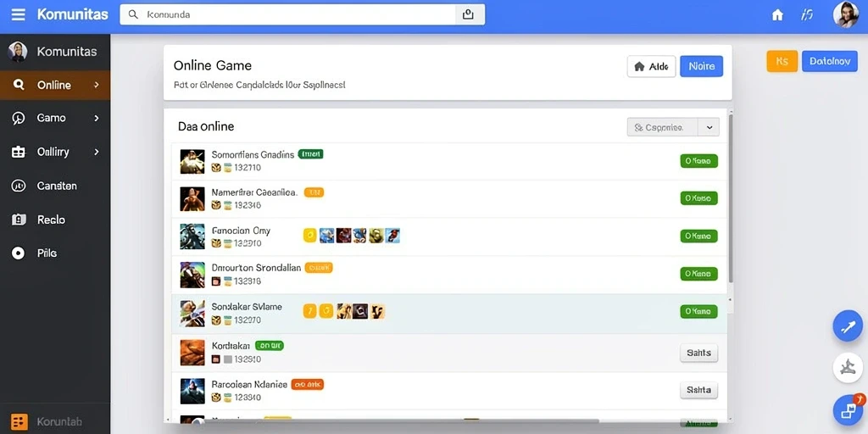868x434 pixels.
Task: Click the orange Ks button
Action: click(782, 61)
